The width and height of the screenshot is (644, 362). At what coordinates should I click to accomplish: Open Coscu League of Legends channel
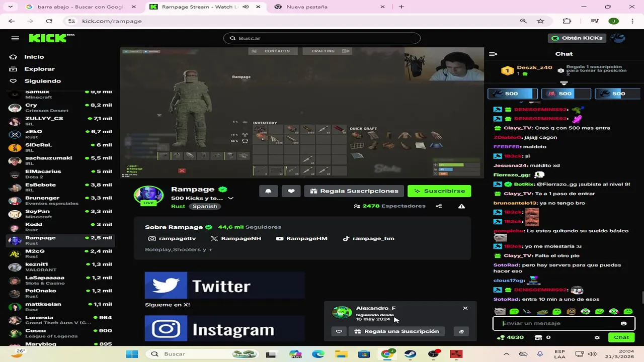60,333
